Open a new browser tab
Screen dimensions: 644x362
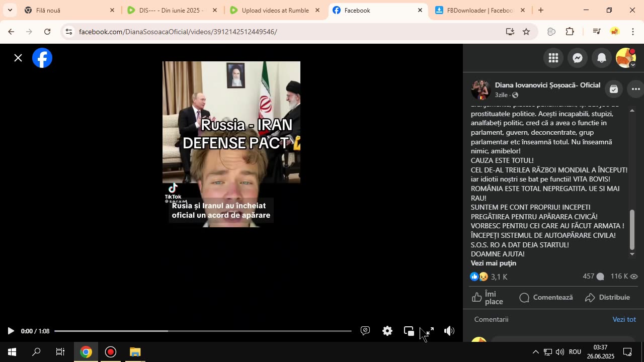click(x=541, y=10)
